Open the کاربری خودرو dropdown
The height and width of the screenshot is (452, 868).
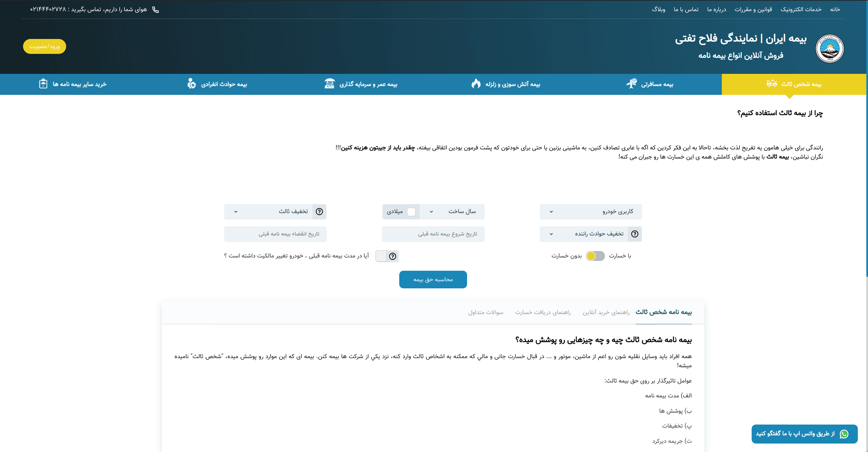point(591,212)
